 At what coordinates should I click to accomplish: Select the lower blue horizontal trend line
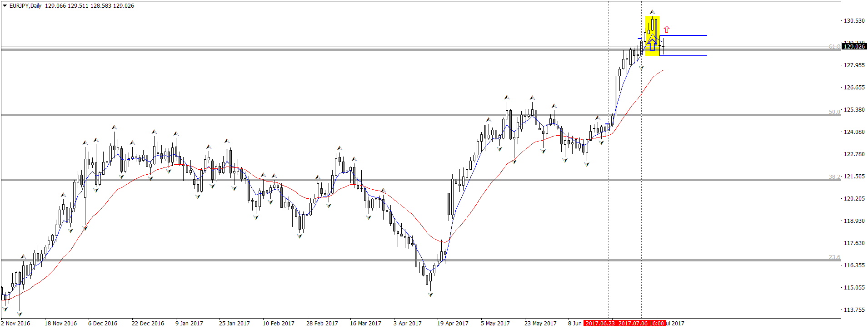pos(683,56)
